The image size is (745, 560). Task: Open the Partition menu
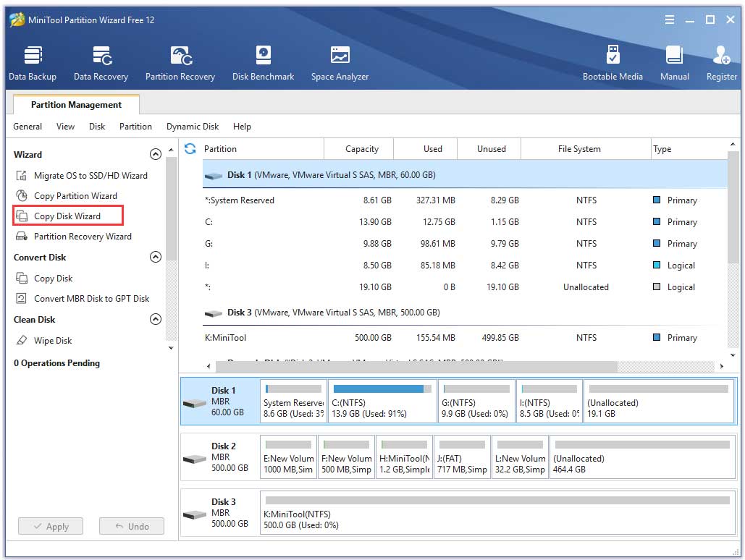[x=135, y=127]
